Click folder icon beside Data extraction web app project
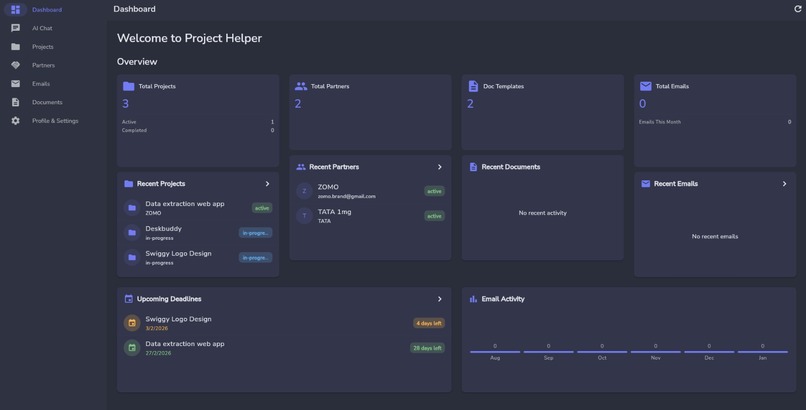Image resolution: width=806 pixels, height=410 pixels. [x=132, y=208]
